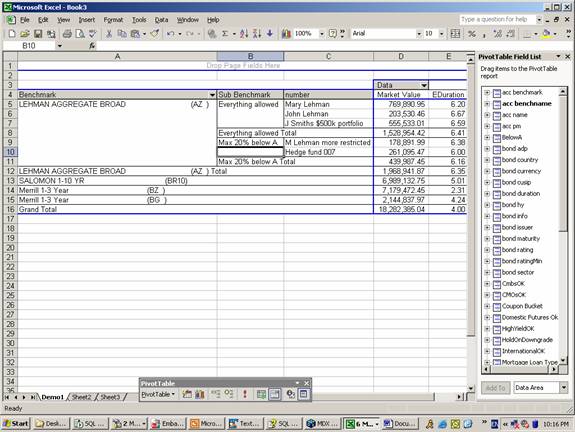The image size is (575, 432).
Task: Click the Print icon in the toolbar
Action: pos(67,34)
